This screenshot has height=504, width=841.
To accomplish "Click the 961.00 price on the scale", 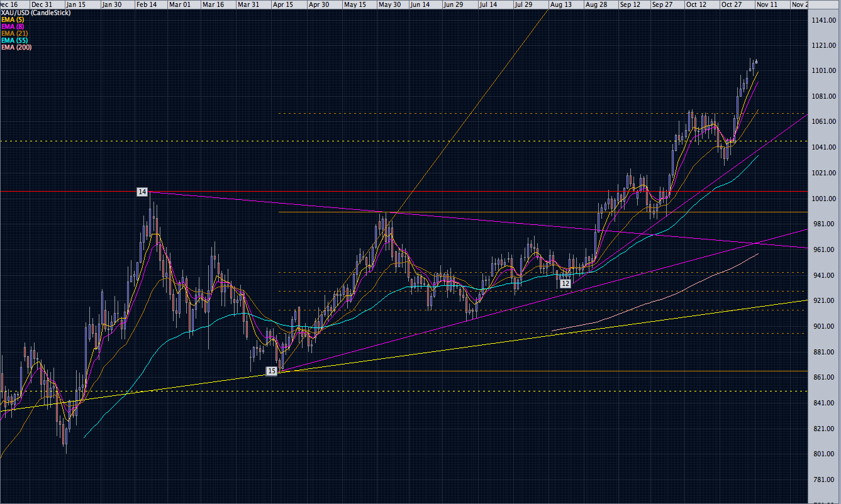I will point(825,249).
